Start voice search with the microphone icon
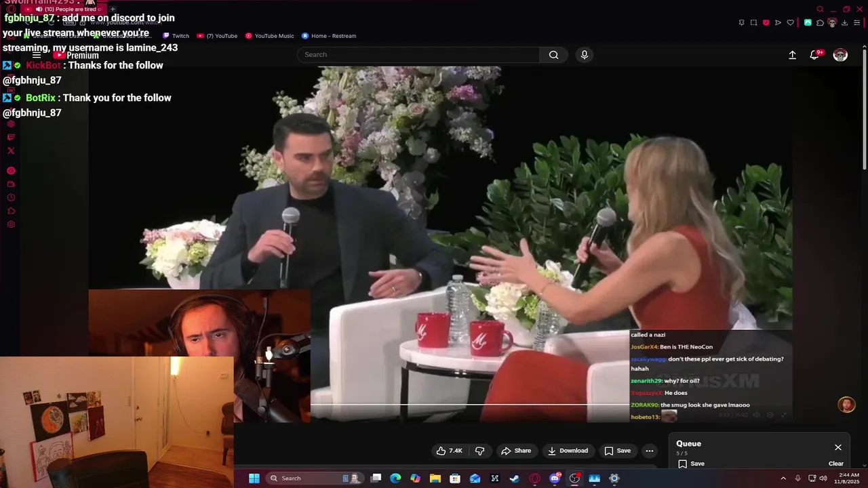The width and height of the screenshot is (868, 488). 585,55
